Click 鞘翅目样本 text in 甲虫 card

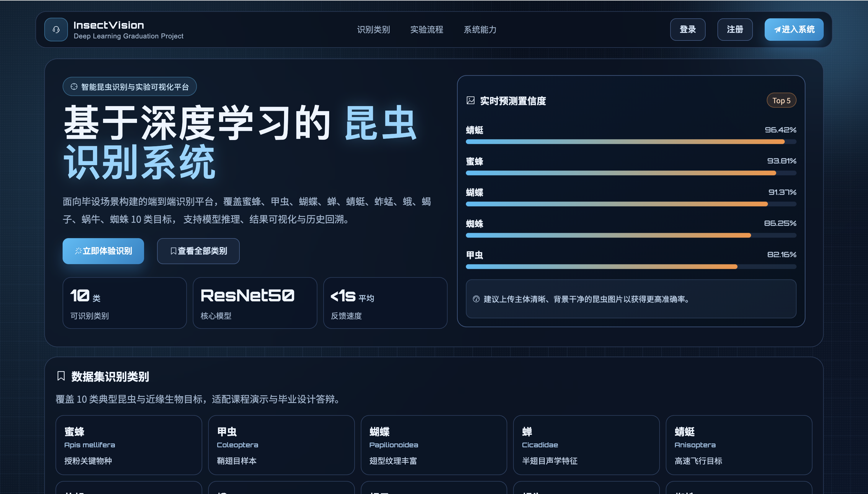(x=236, y=461)
